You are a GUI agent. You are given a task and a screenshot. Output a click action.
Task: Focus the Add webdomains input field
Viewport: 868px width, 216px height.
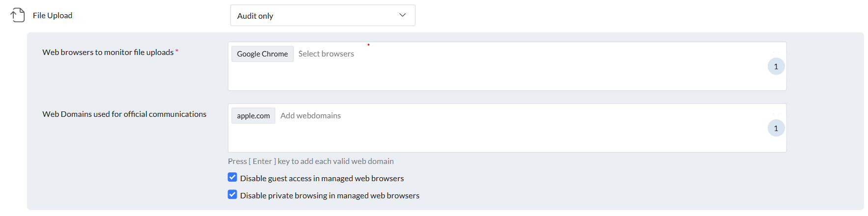310,116
